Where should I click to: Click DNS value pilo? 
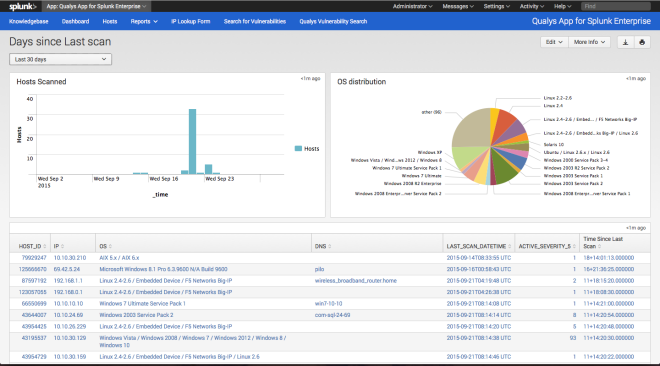319,269
